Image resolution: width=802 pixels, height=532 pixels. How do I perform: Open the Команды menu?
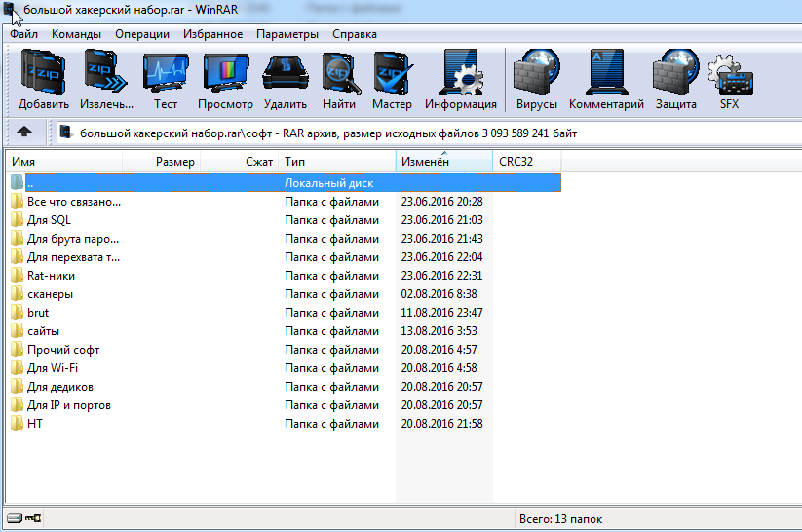[x=76, y=34]
